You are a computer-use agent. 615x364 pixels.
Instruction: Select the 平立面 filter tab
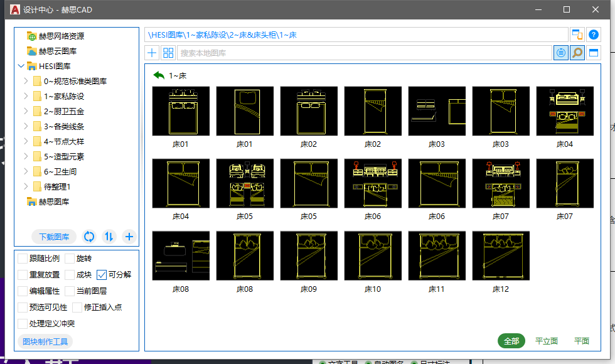coord(547,341)
